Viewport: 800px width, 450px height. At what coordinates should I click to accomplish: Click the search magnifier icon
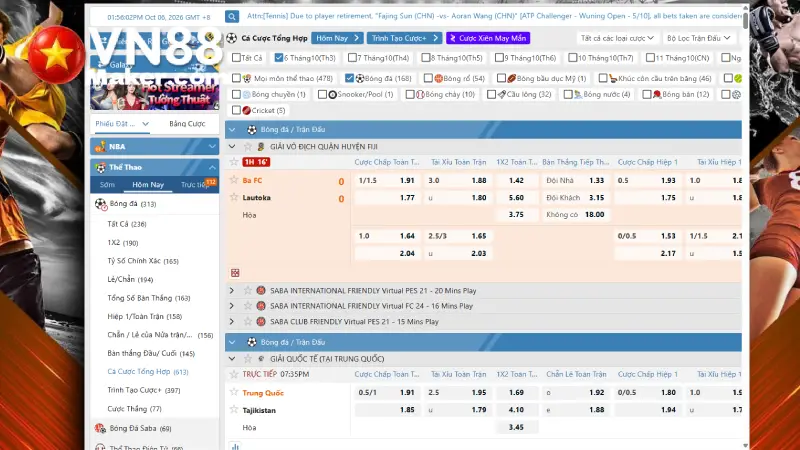232,16
